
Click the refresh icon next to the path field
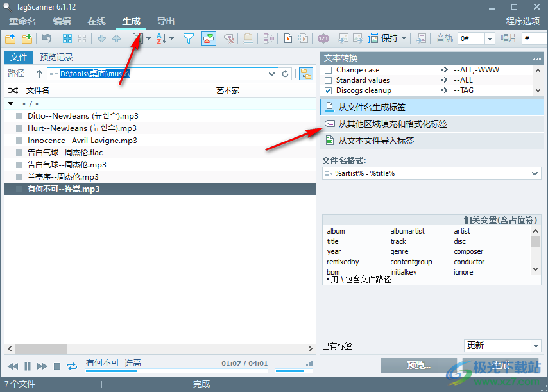(285, 74)
